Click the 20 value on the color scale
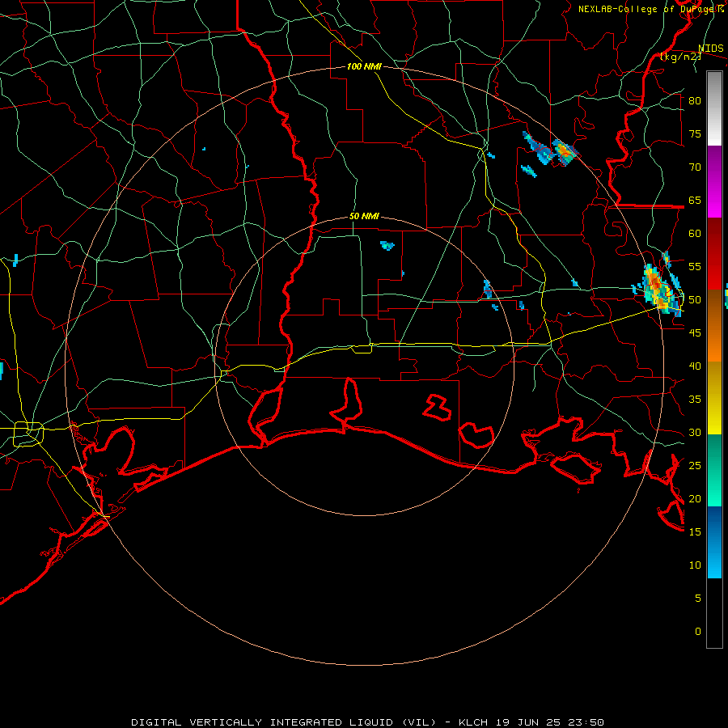Viewport: 728px width, 728px height. coord(695,498)
